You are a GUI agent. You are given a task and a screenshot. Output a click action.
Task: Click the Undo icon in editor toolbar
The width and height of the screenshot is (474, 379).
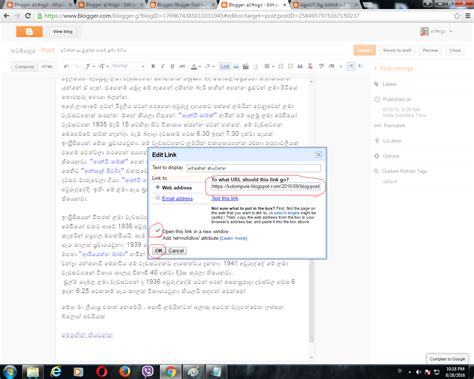coord(66,67)
